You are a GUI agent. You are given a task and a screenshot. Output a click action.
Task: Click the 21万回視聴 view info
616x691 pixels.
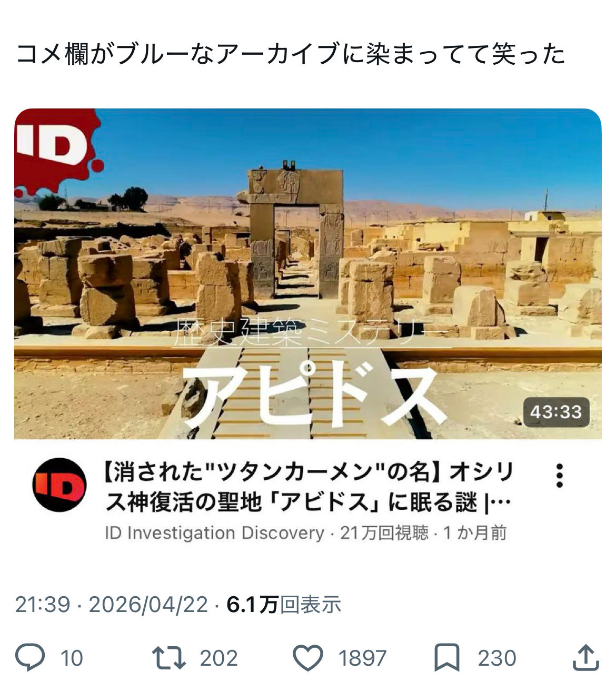384,533
